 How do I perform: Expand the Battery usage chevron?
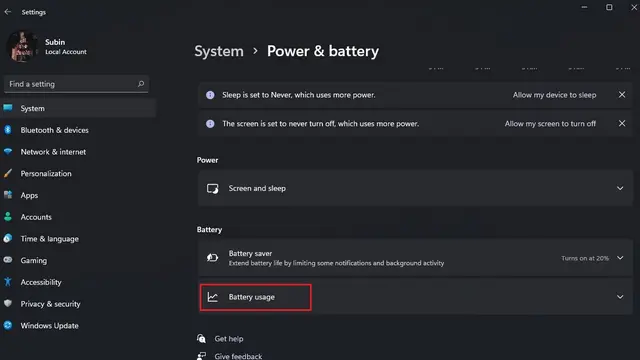click(620, 297)
